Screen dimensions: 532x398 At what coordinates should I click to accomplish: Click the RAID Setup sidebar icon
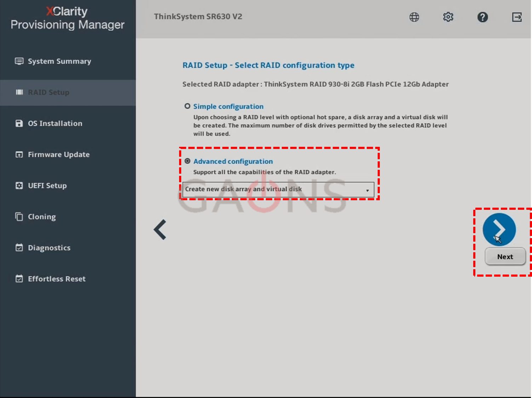click(x=19, y=92)
